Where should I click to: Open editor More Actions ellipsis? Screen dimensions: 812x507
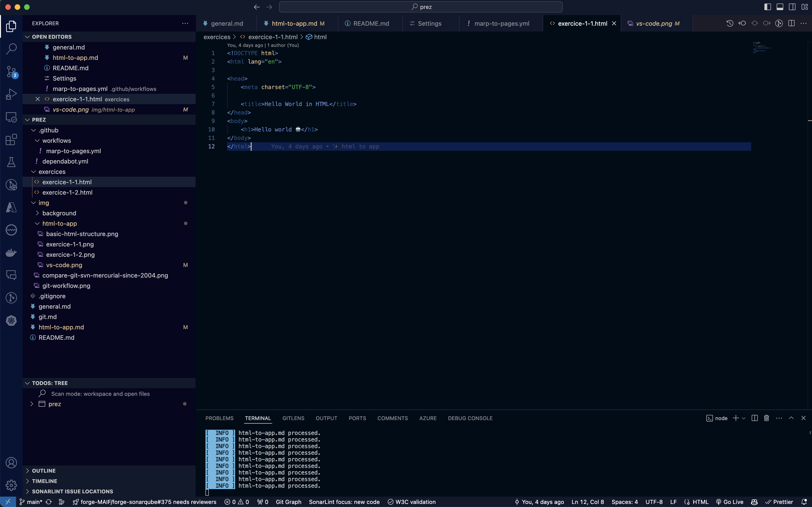pyautogui.click(x=804, y=24)
